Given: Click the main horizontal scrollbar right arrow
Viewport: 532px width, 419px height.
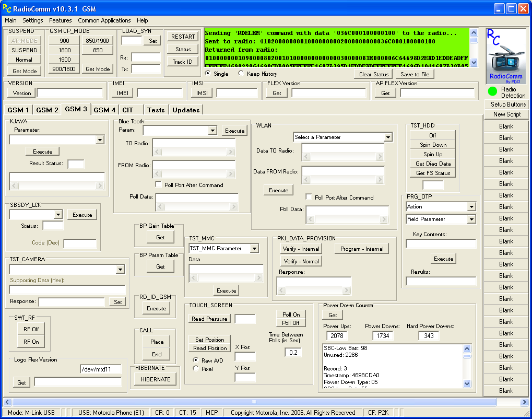Looking at the screenshot, I should point(524,402).
